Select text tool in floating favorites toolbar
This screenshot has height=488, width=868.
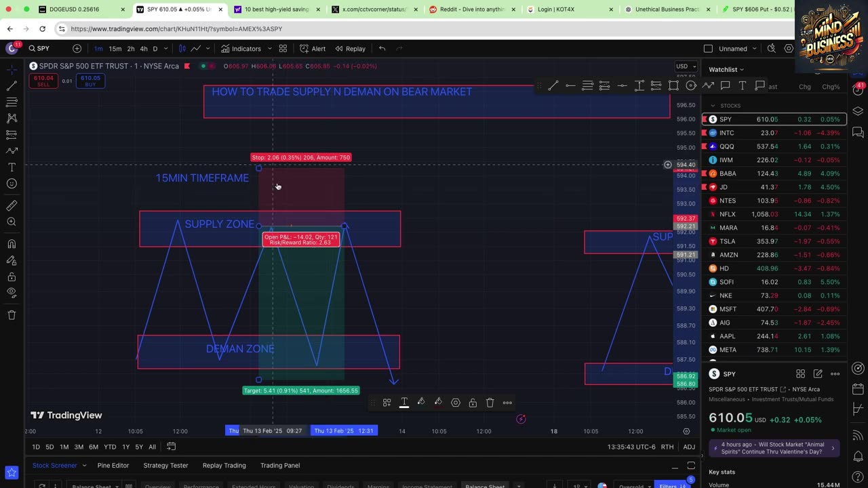click(x=743, y=85)
